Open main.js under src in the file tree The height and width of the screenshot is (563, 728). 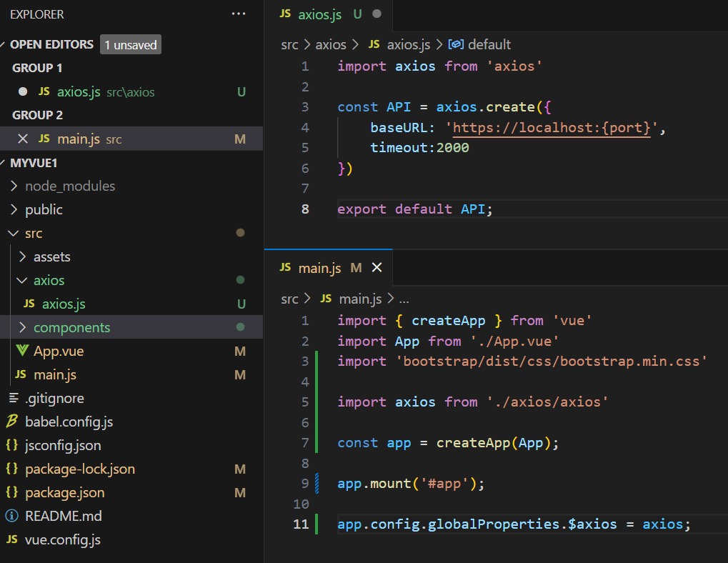55,375
